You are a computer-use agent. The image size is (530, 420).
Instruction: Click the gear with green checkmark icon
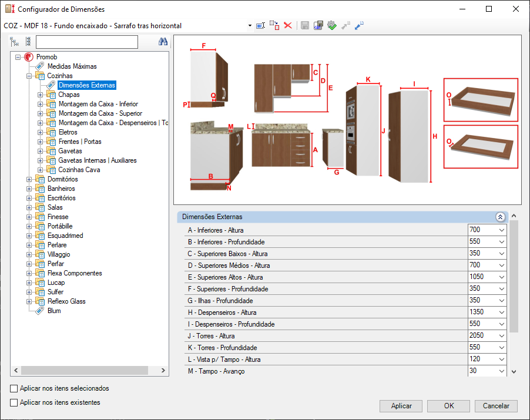coord(332,25)
